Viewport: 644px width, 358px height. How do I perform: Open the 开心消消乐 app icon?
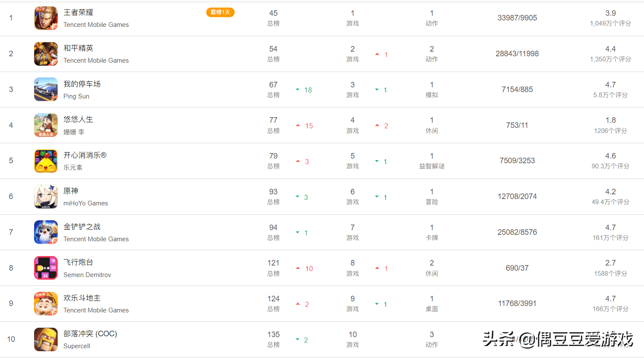[46, 161]
